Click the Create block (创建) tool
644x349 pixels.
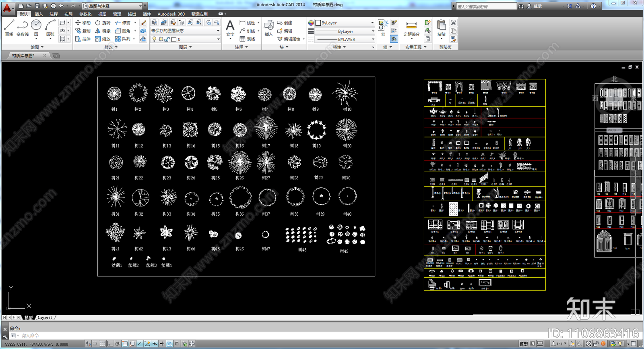point(285,23)
